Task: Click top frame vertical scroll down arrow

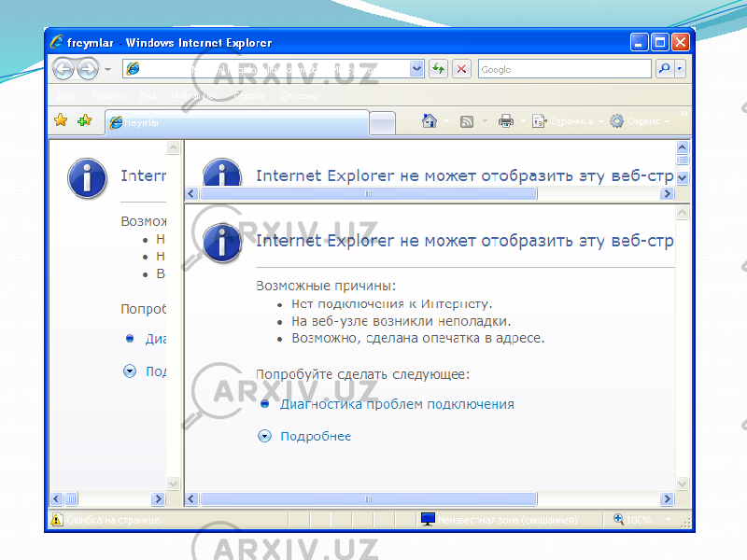Action: [x=683, y=178]
